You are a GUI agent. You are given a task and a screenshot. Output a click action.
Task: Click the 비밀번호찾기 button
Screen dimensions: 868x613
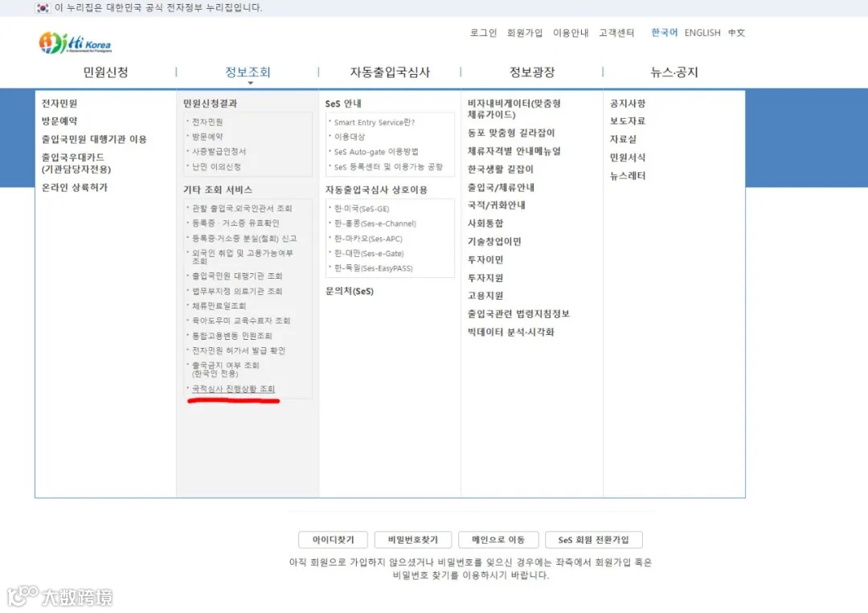click(412, 539)
